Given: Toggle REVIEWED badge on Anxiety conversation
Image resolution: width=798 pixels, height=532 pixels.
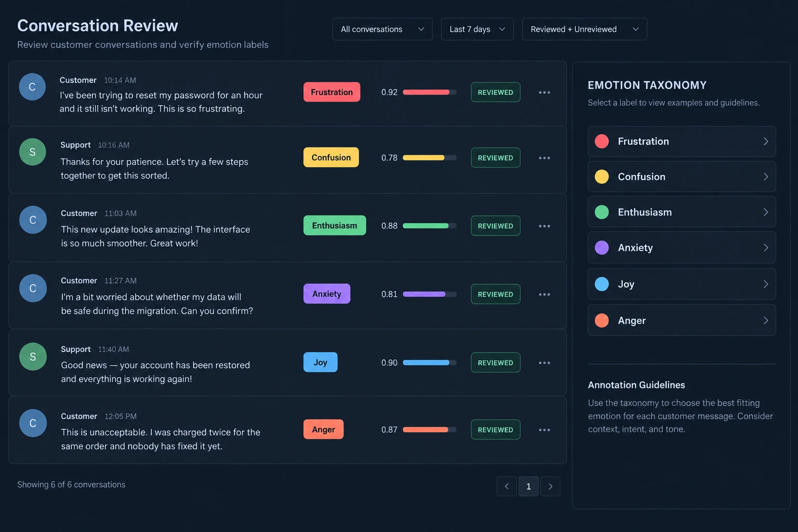Looking at the screenshot, I should (x=496, y=294).
